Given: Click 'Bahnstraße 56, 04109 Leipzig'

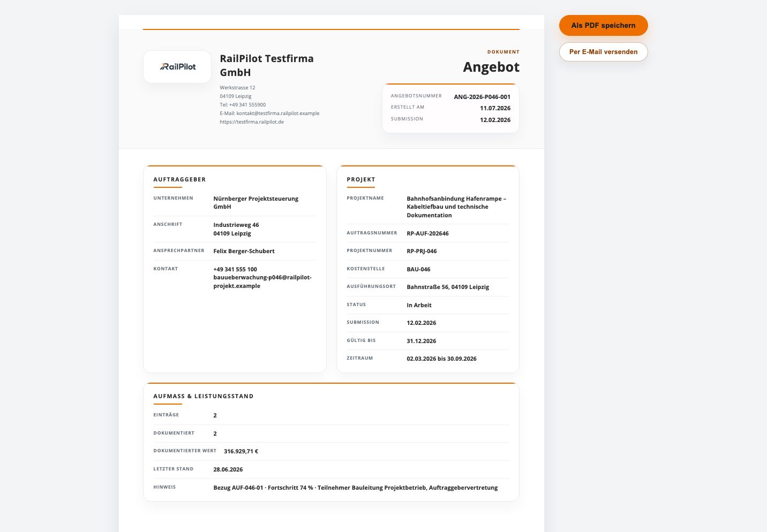Looking at the screenshot, I should pyautogui.click(x=448, y=287).
